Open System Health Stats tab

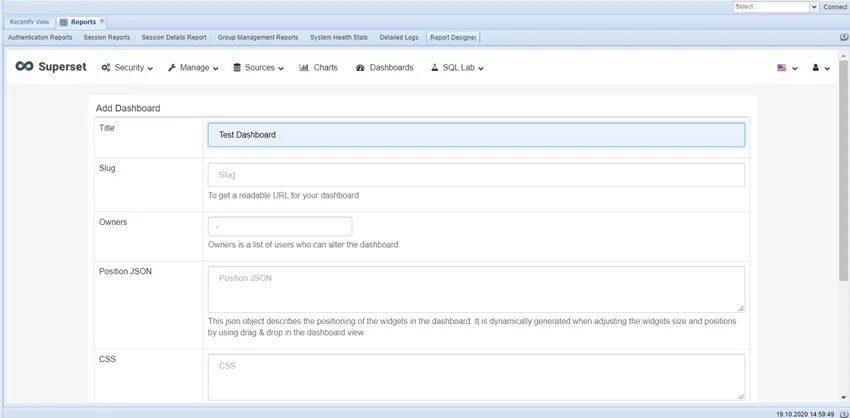(x=339, y=37)
